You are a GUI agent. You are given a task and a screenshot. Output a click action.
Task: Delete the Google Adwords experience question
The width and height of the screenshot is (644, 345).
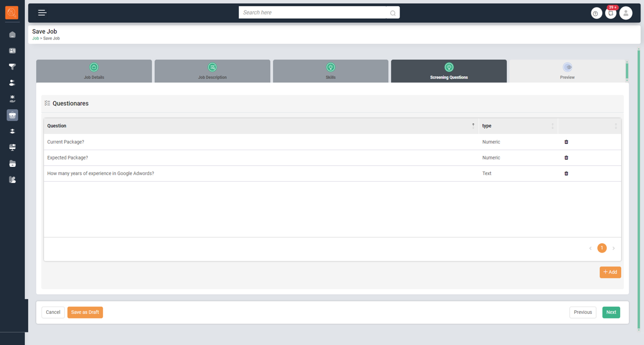(566, 174)
